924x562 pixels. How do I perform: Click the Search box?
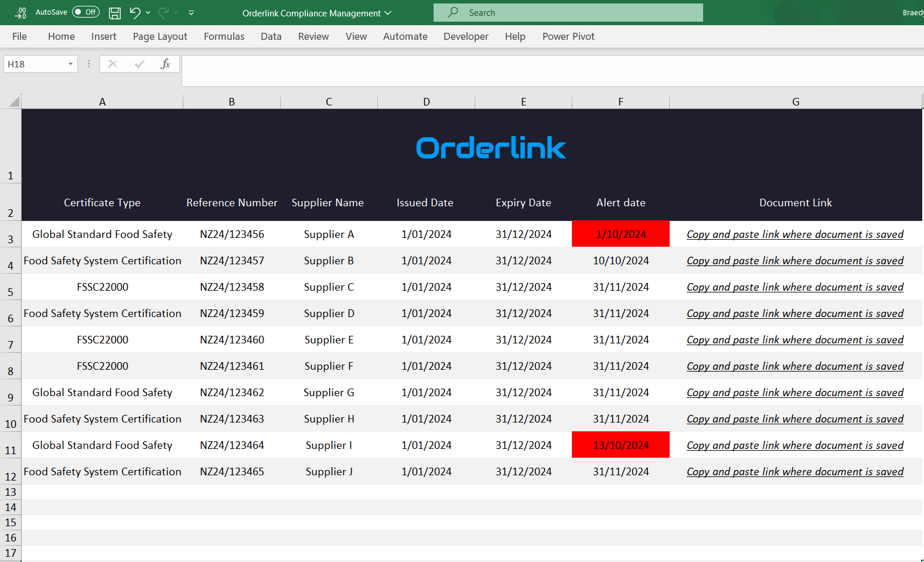coord(568,12)
